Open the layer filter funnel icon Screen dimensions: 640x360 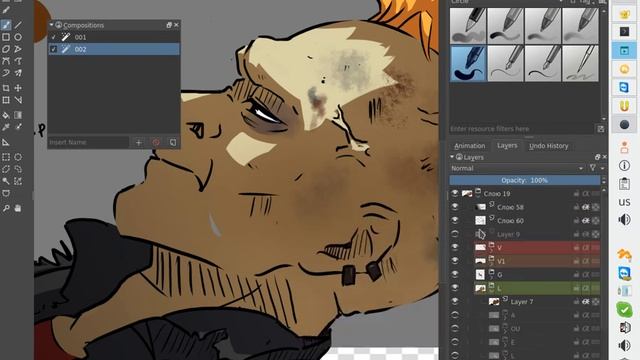[593, 168]
